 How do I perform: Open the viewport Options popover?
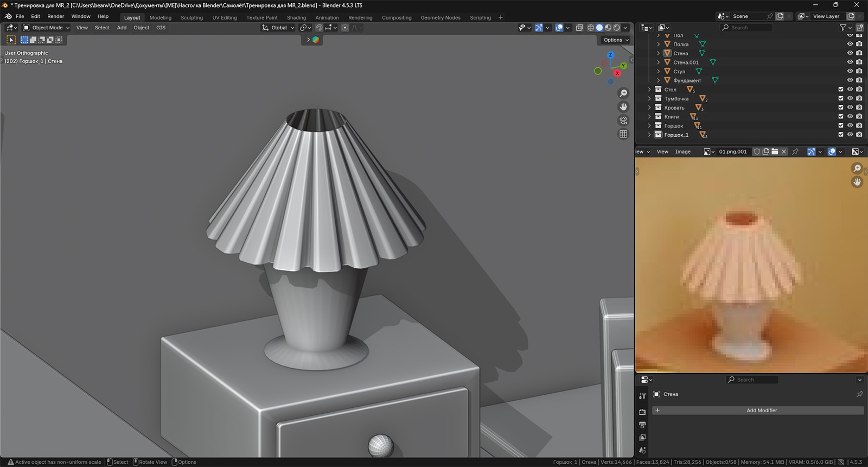pyautogui.click(x=615, y=40)
